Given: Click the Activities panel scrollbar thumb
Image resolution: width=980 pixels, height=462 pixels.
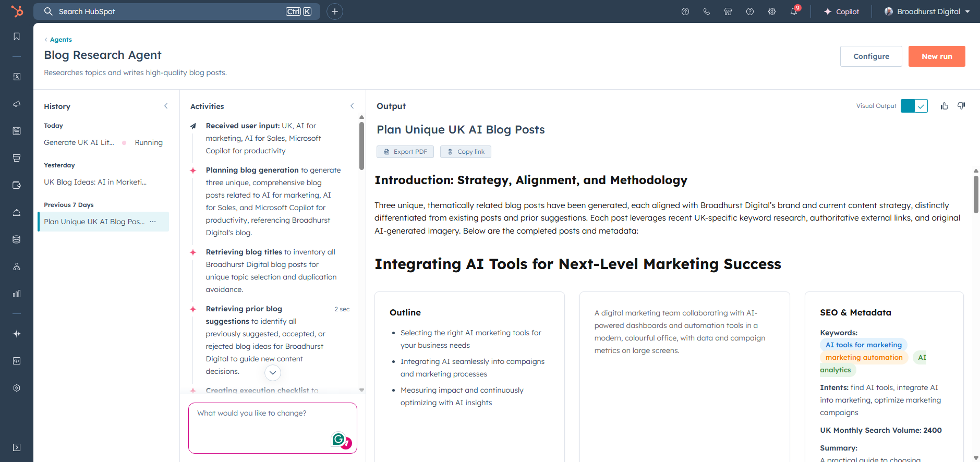Looking at the screenshot, I should pyautogui.click(x=362, y=145).
